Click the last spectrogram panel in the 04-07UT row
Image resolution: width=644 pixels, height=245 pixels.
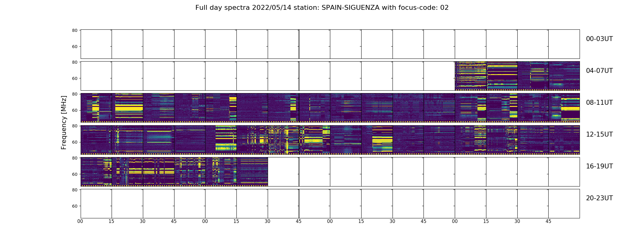click(x=564, y=76)
